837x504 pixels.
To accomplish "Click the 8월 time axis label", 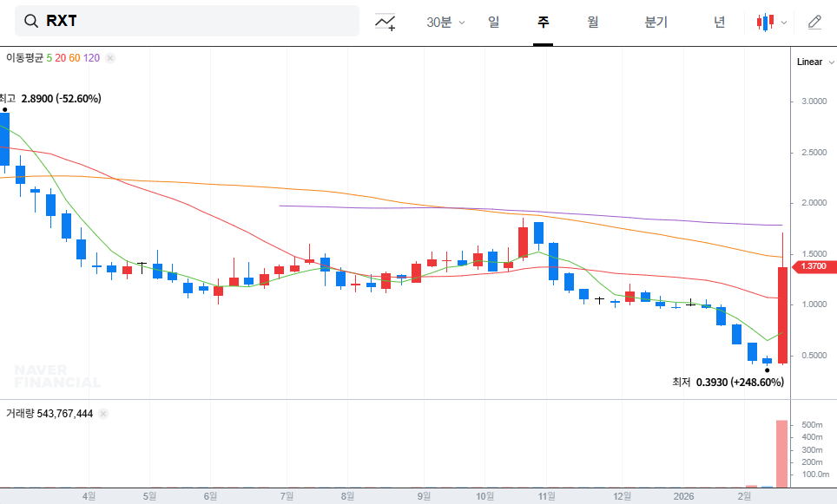I will point(347,496).
